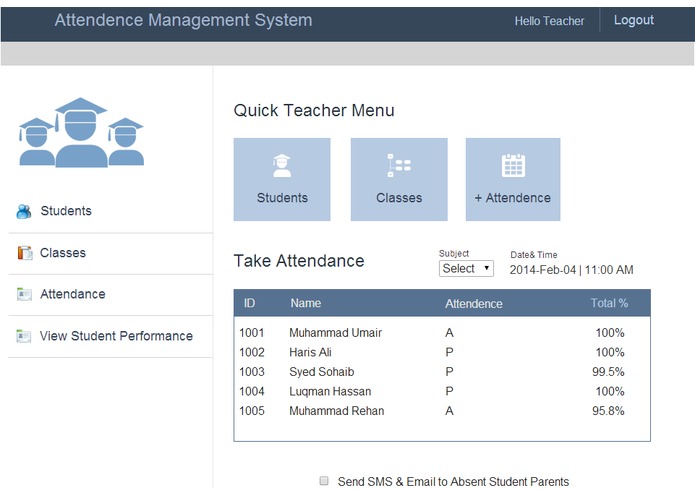Open Attendance in the sidebar menu
This screenshot has height=494, width=695.
pyautogui.click(x=73, y=294)
